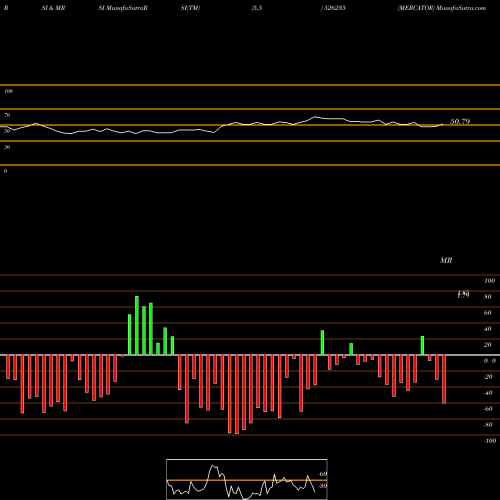Click the MR label above the histogram
The image size is (500, 500).
click(446, 260)
